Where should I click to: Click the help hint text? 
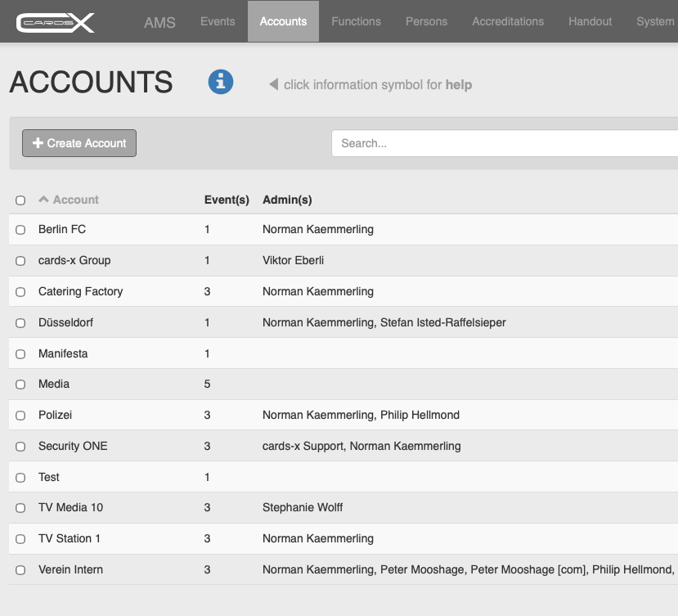(378, 84)
